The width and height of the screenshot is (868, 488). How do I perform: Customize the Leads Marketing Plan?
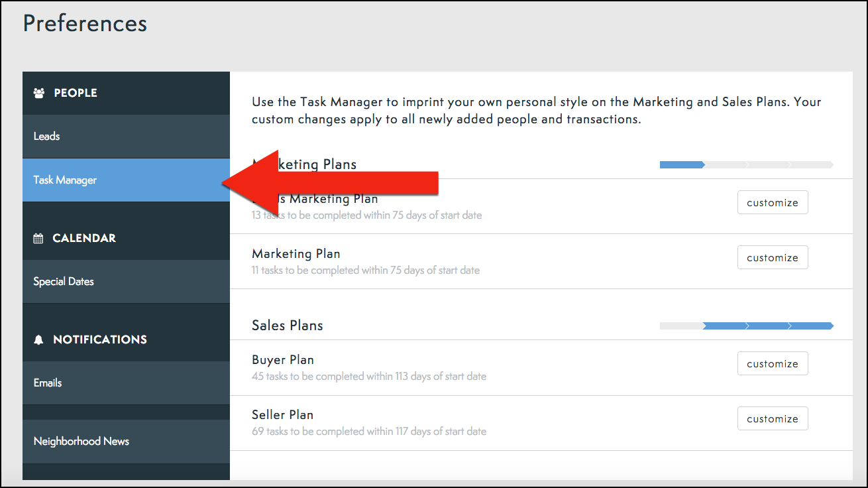point(773,202)
